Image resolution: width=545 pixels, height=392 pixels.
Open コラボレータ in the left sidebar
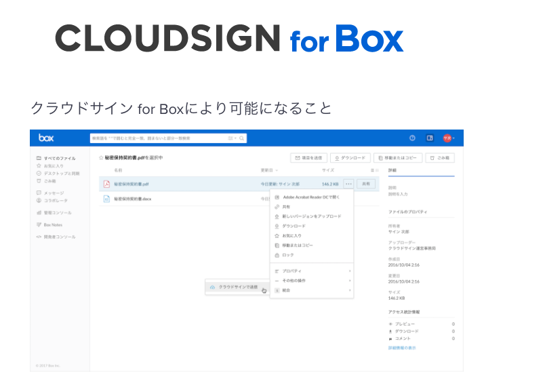click(x=52, y=200)
